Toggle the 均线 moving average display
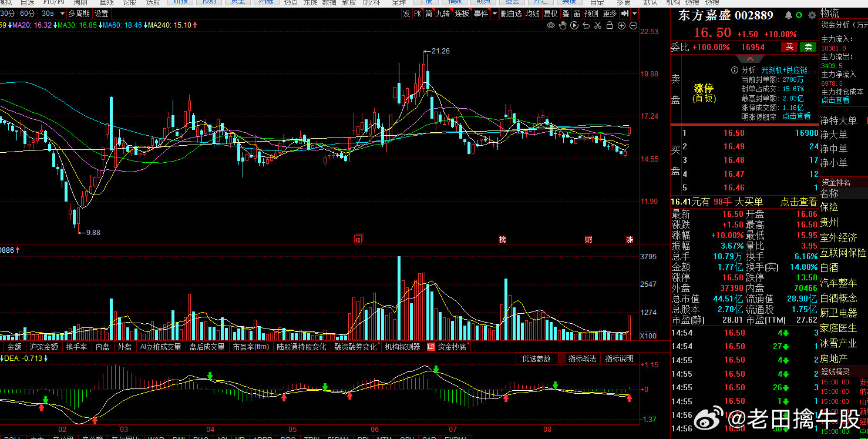The image size is (868, 439). (x=532, y=14)
